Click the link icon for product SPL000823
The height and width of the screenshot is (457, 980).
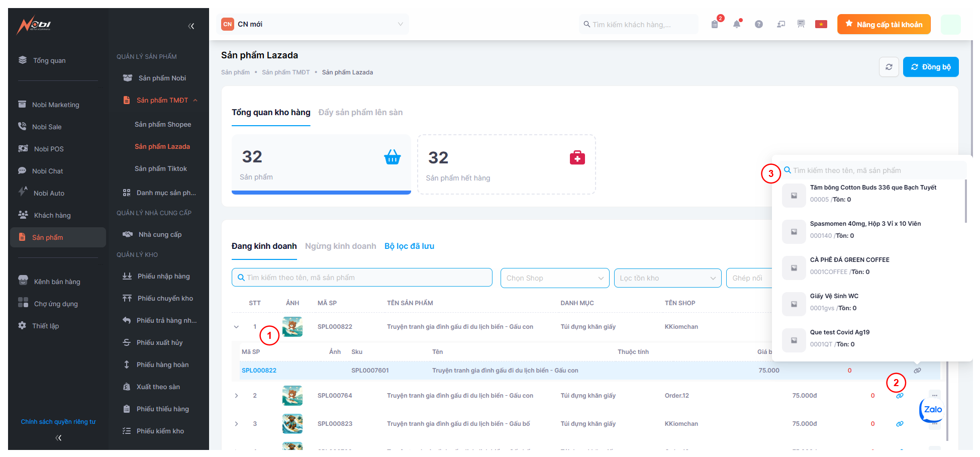click(900, 424)
